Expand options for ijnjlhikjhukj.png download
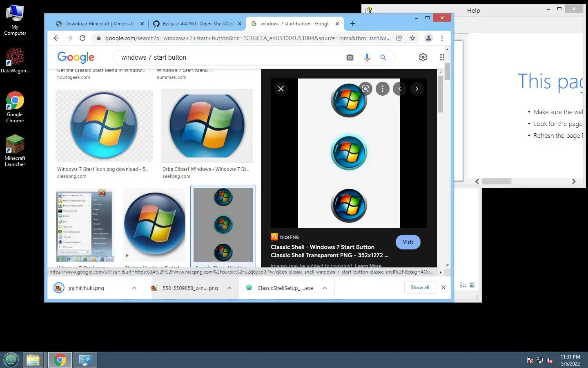The width and height of the screenshot is (588, 368). coord(134,288)
